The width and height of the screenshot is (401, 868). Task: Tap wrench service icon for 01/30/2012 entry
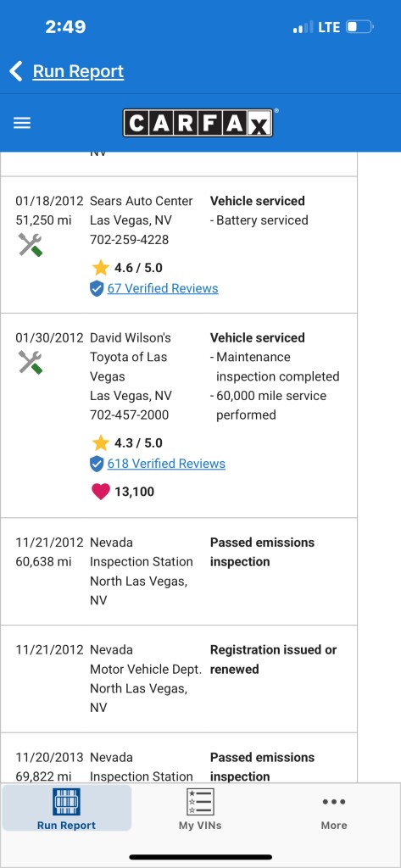pyautogui.click(x=30, y=363)
